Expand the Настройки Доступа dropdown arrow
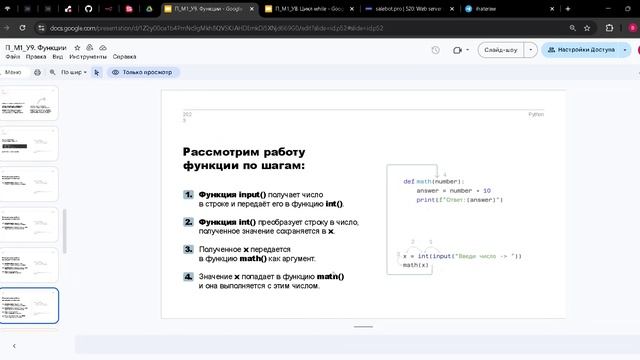 coord(625,50)
